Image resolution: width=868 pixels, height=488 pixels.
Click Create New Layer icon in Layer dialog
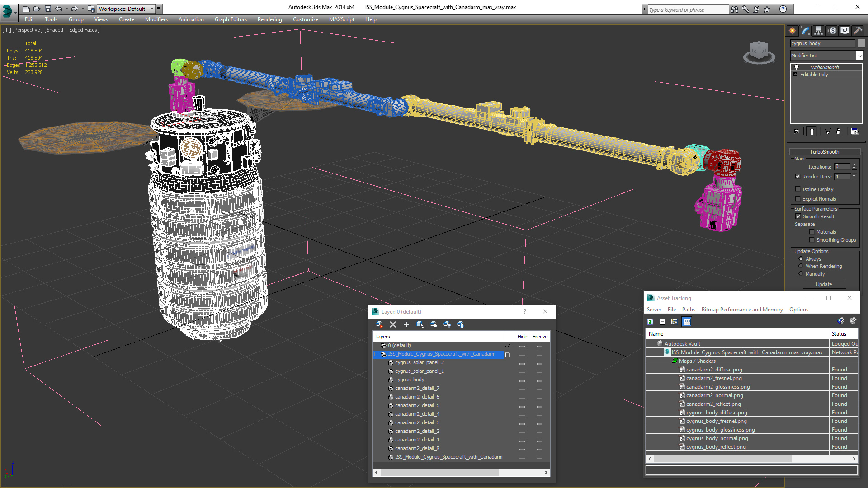click(379, 324)
